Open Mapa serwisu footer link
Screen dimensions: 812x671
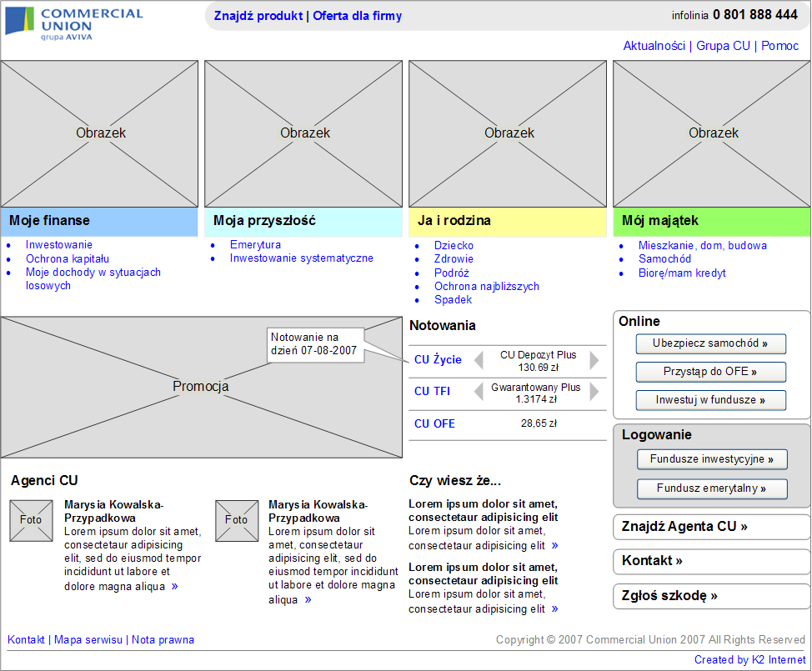(x=88, y=640)
